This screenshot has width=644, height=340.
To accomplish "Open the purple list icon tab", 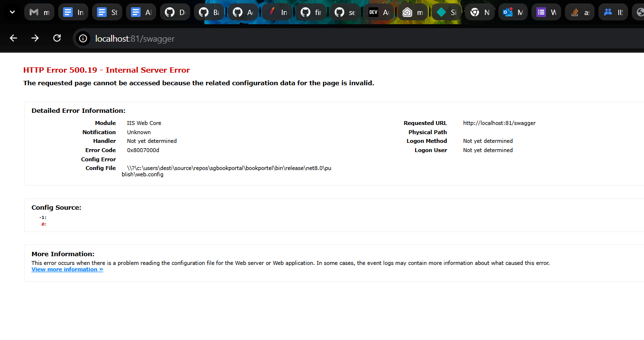I will point(546,12).
